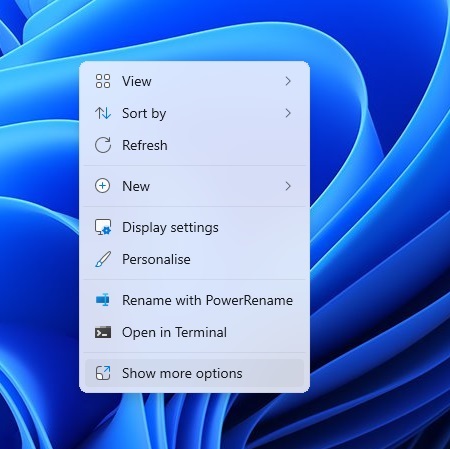Click the monitor-with-gear Display settings icon
The height and width of the screenshot is (449, 450).
click(x=103, y=227)
